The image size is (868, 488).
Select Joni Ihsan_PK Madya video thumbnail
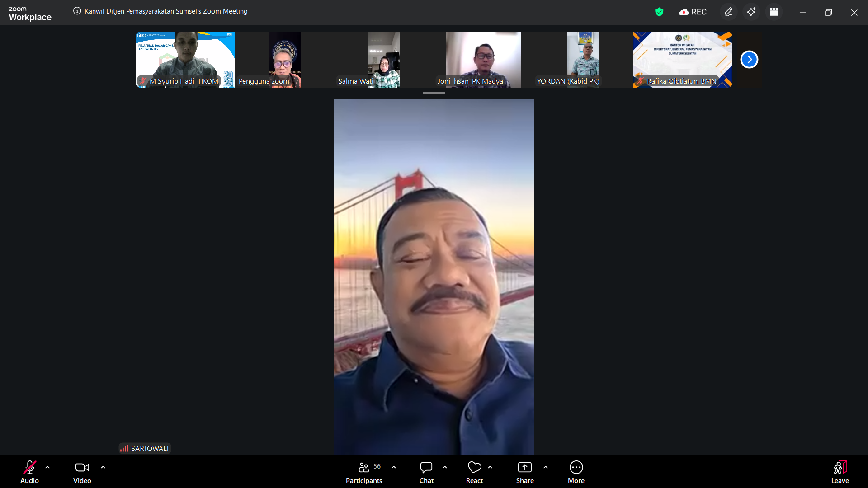(484, 59)
